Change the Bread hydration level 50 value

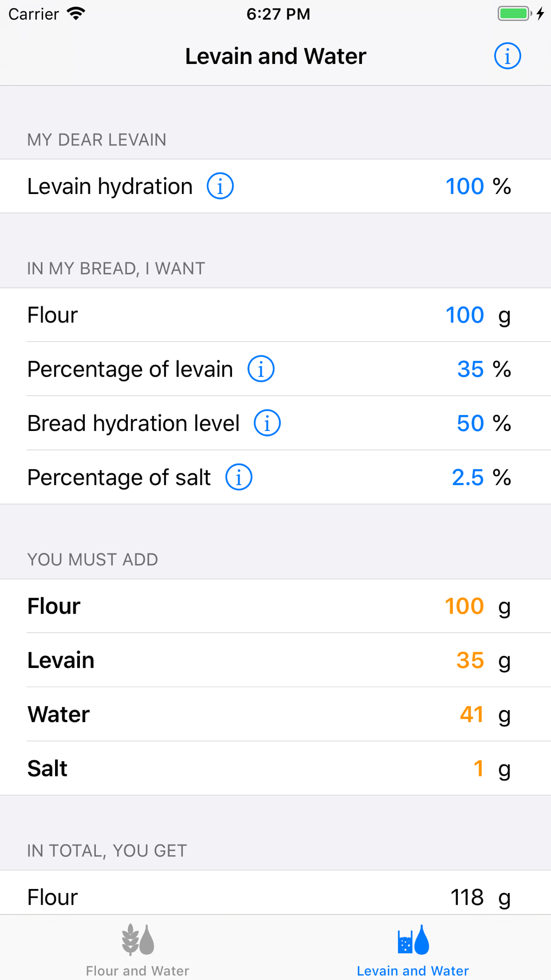(x=470, y=423)
